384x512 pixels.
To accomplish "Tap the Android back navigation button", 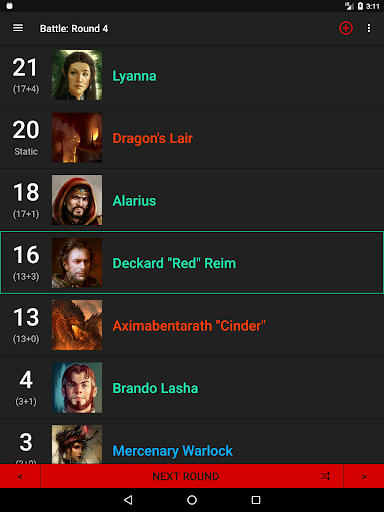I will point(128,500).
